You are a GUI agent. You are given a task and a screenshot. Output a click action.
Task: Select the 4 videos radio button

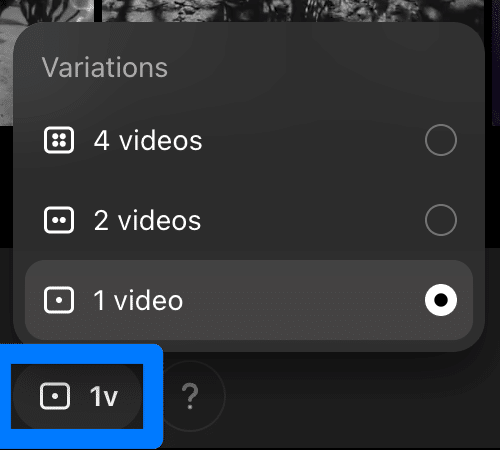coord(441,140)
